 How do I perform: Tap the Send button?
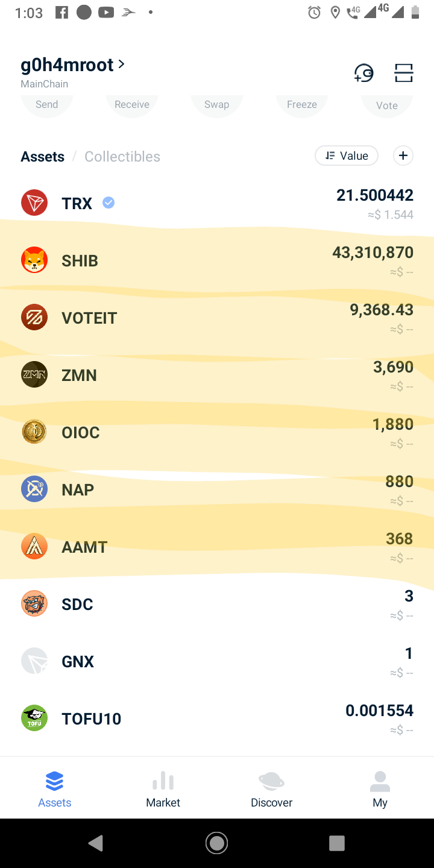[47, 104]
